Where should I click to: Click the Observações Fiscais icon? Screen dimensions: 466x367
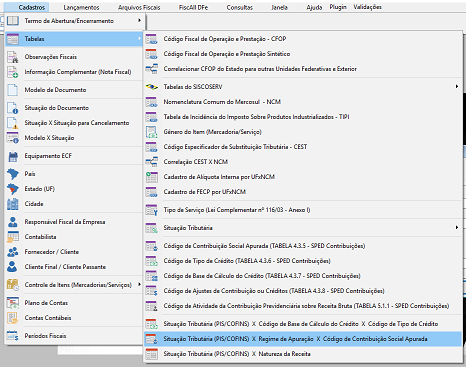[x=13, y=57]
